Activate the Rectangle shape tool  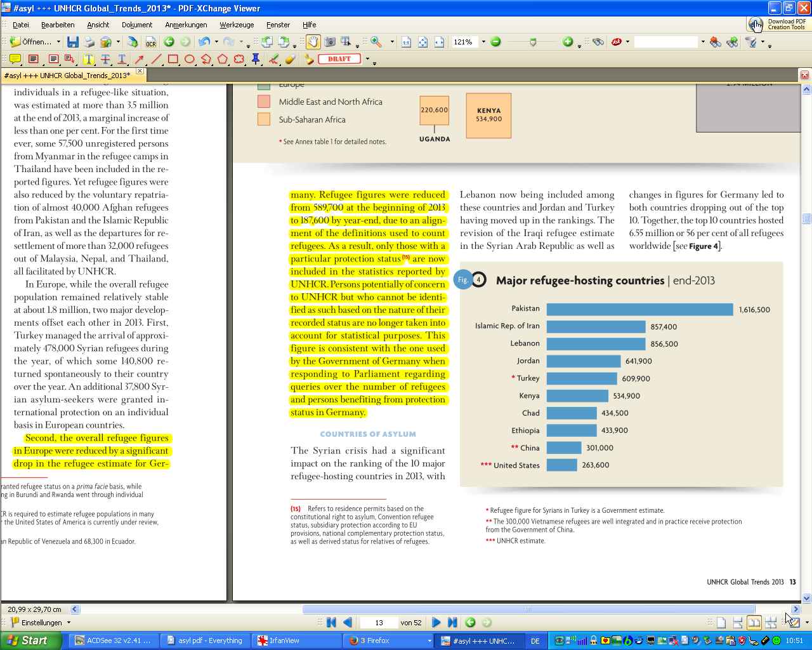[173, 59]
